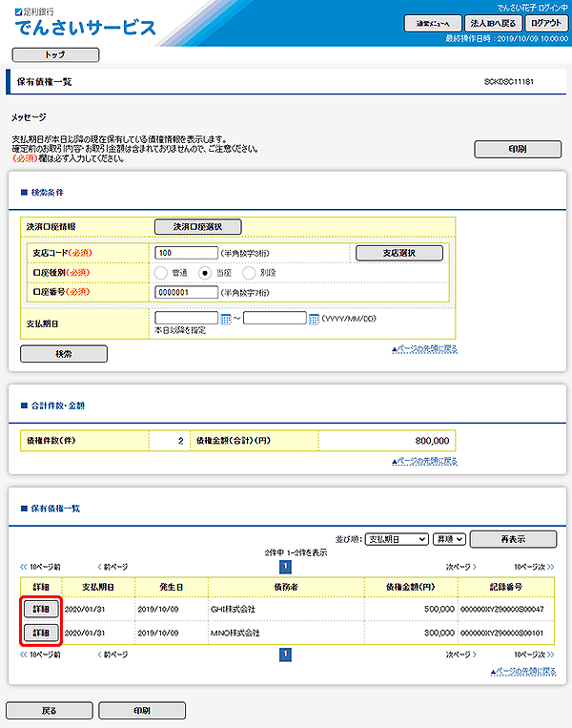The image size is (572, 728).
Task: Click the 支店コード input field
Action: coord(186,253)
